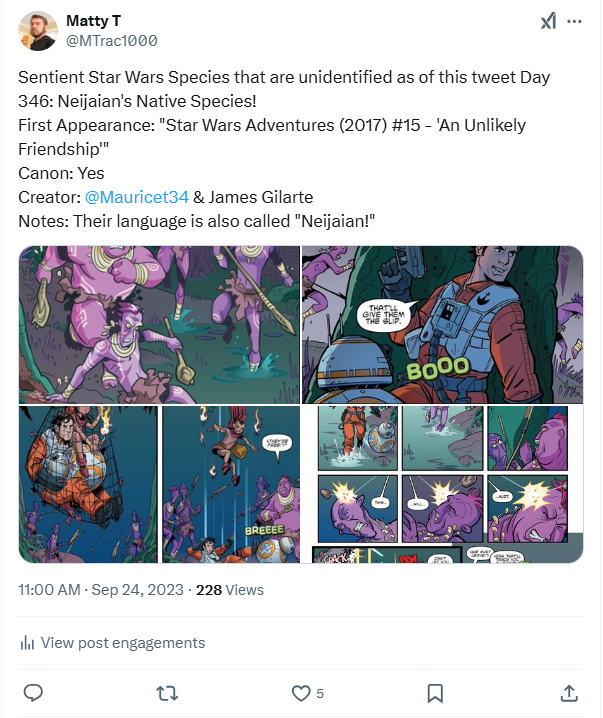Open bottom-left image with BREEEE text
The height and width of the screenshot is (718, 603).
coord(160,484)
